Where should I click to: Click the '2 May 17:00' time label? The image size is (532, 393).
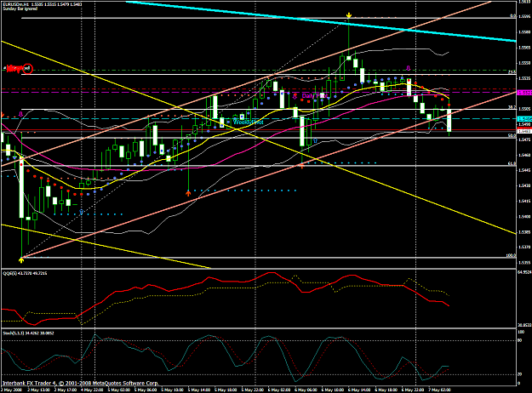click(x=66, y=390)
